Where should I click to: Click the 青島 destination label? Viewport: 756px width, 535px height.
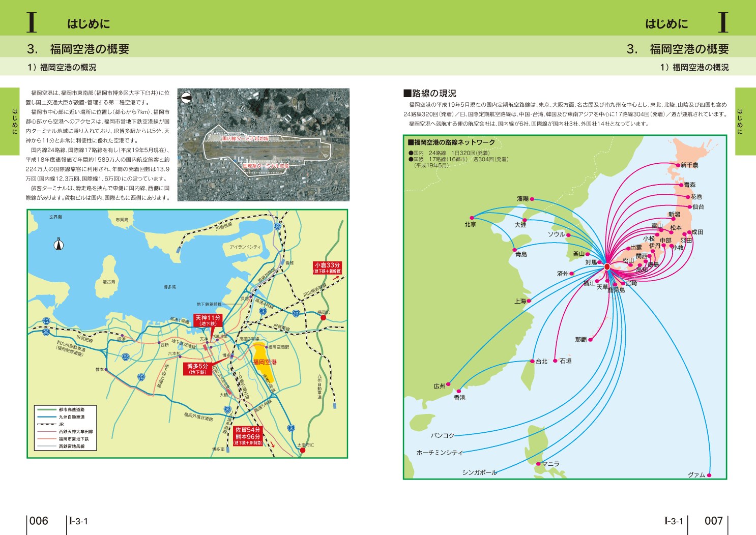tap(521, 254)
